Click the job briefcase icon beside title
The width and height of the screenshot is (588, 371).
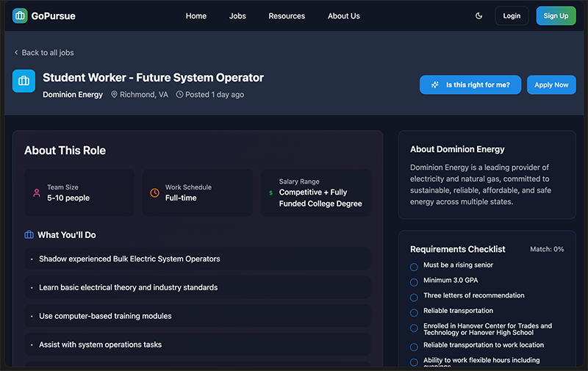point(24,81)
